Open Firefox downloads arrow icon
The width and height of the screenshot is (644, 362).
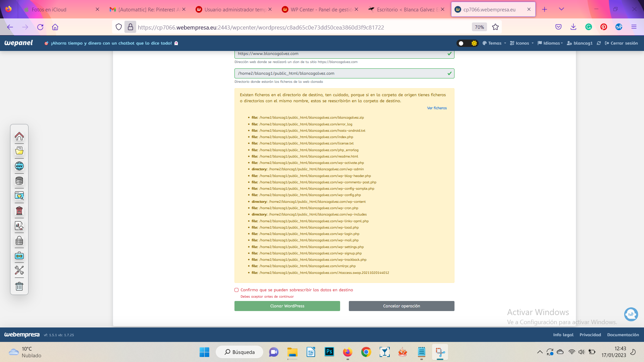[574, 27]
